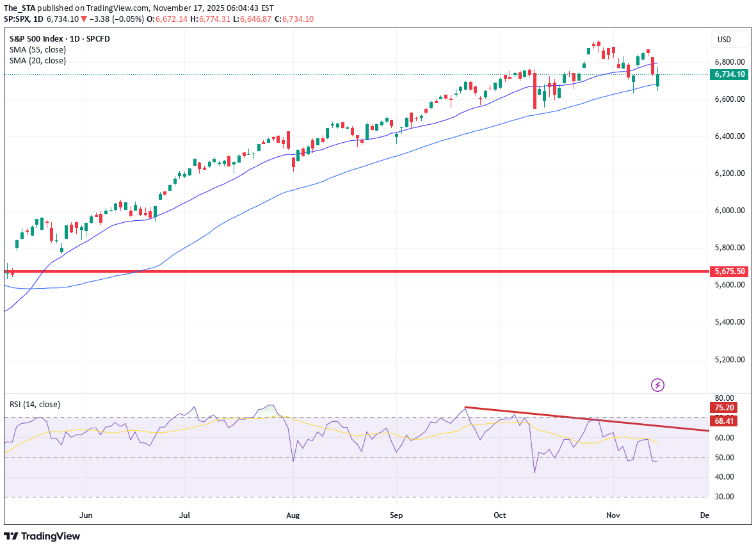Select the RSI (14, close) indicator label

tap(35, 405)
